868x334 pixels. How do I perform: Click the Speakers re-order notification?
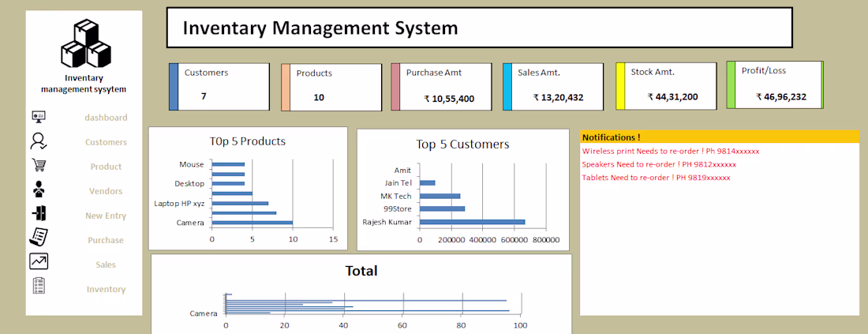point(660,164)
